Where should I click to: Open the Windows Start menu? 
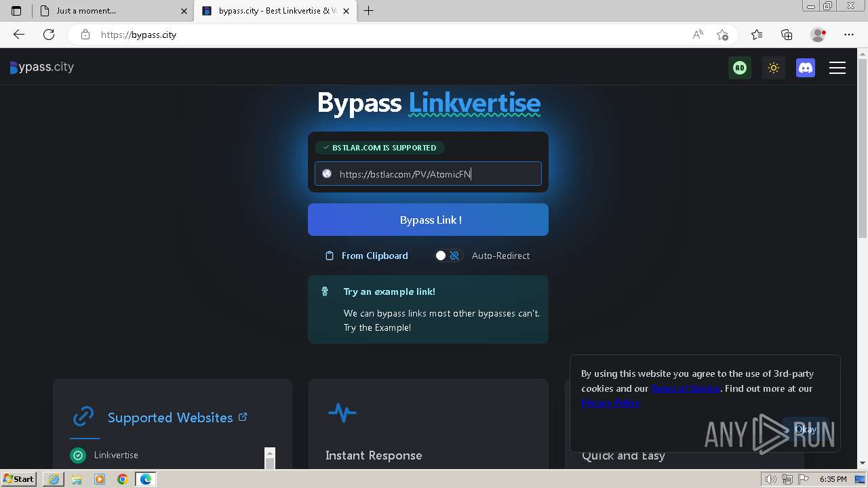19,479
